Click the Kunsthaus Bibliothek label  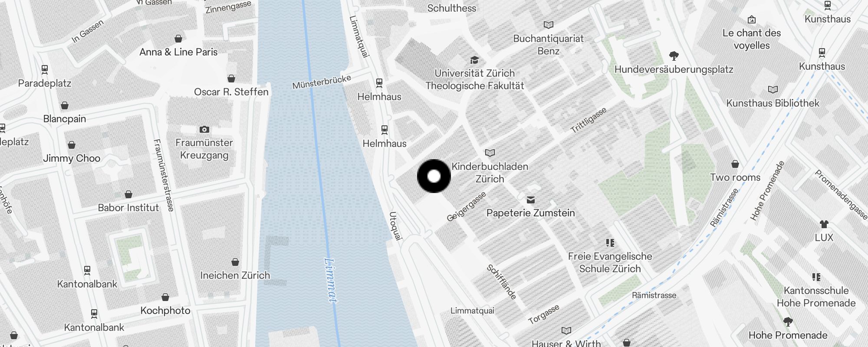pos(773,103)
